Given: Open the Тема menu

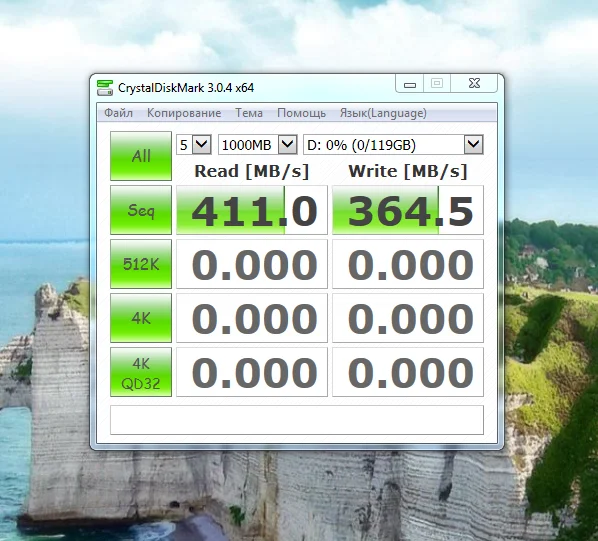Looking at the screenshot, I should point(249,113).
